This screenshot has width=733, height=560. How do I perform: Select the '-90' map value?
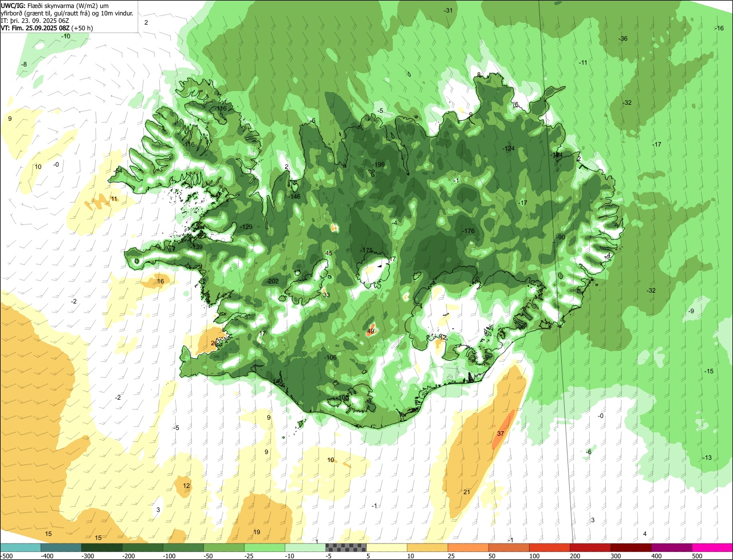tap(560, 237)
